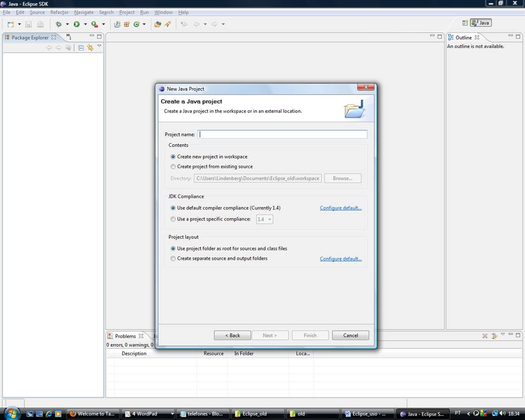Click the Directory path field
525x420 pixels.
(258, 178)
